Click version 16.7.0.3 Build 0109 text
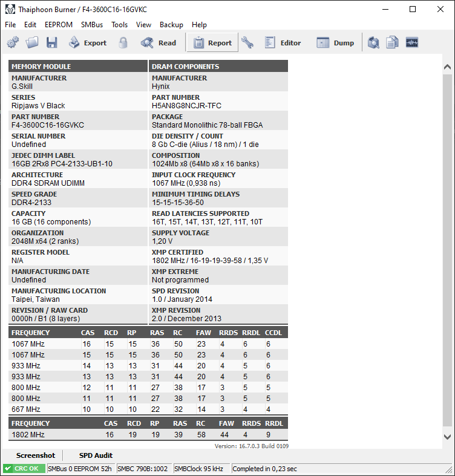Screen dimensions: 455x476 tap(252, 446)
